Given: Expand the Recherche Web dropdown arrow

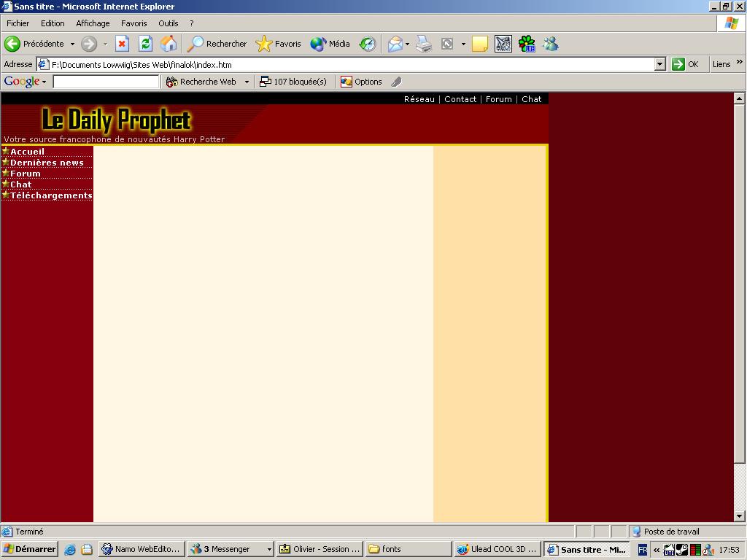Looking at the screenshot, I should tap(247, 82).
